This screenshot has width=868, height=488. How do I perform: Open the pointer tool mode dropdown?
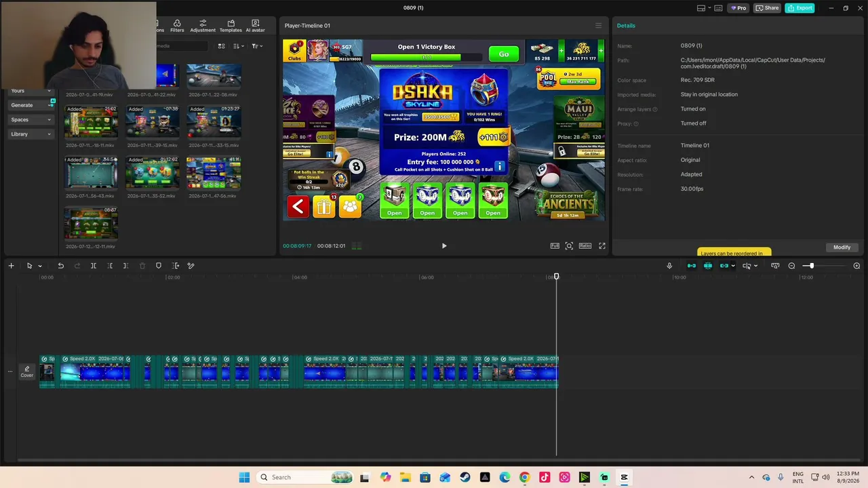[40, 266]
